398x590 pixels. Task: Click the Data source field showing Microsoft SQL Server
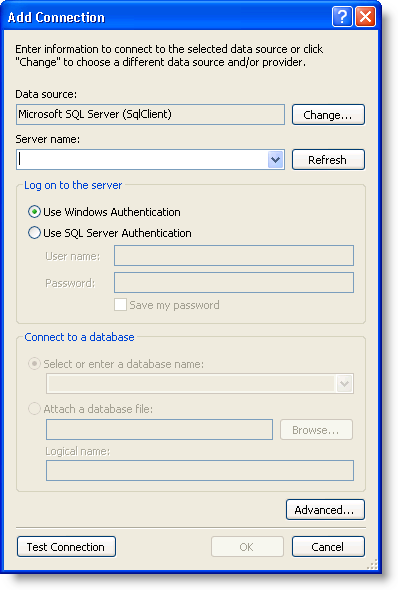(150, 114)
